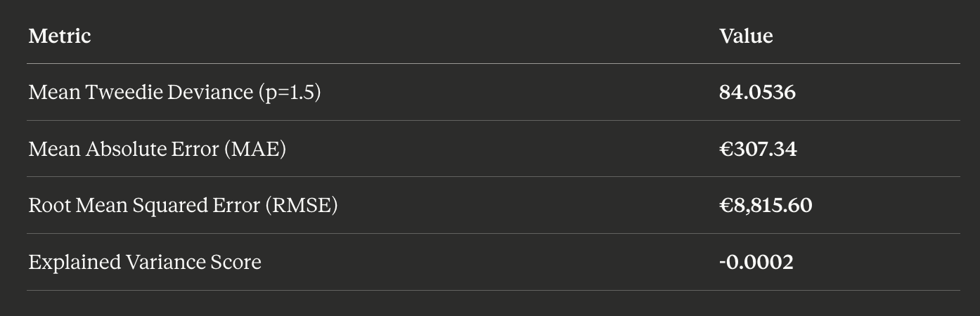The image size is (980, 316).
Task: Click the Value column header
Action: click(746, 36)
